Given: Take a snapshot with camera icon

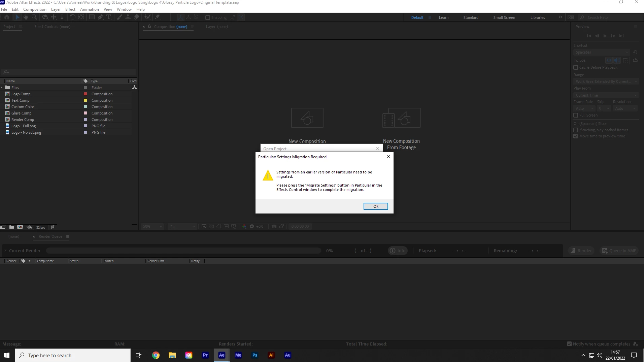Looking at the screenshot, I should [274, 226].
